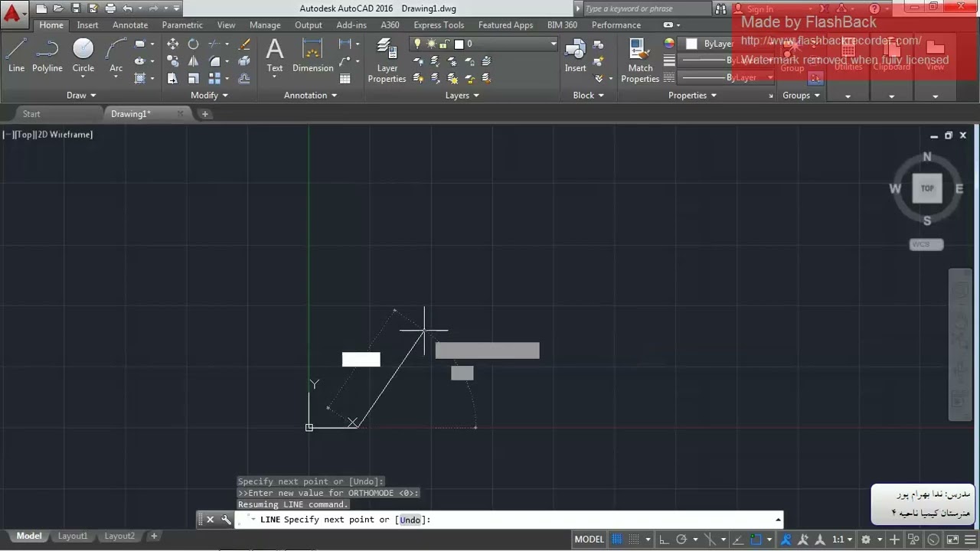Click the Insert block button
Image resolution: width=980 pixels, height=551 pixels.
pyautogui.click(x=575, y=55)
